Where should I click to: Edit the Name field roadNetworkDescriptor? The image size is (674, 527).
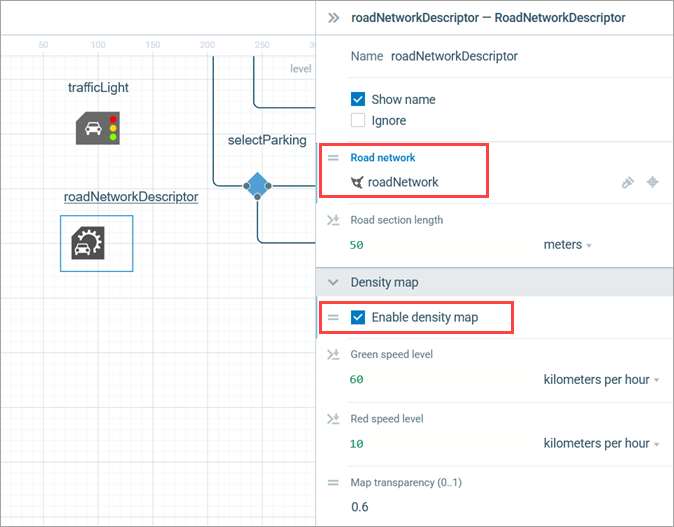click(x=454, y=57)
